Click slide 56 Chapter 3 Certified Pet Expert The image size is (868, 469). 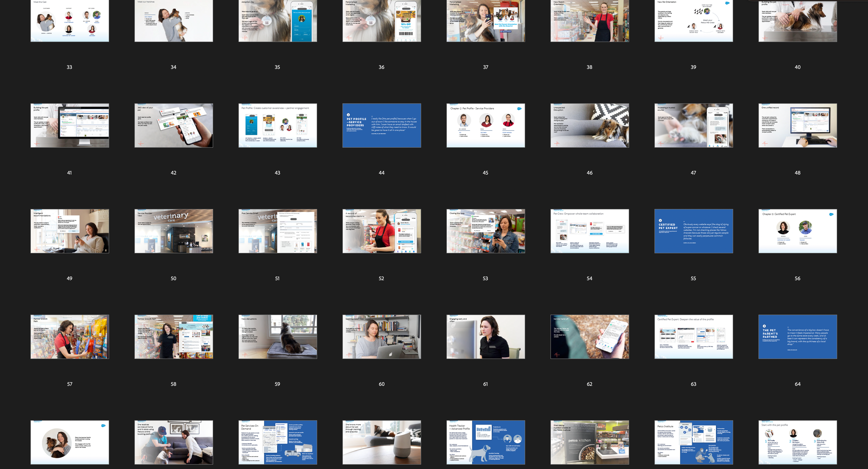798,231
